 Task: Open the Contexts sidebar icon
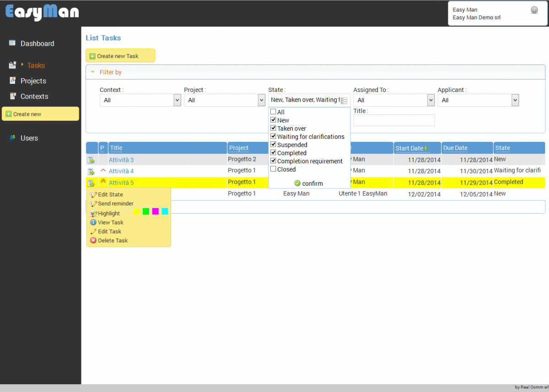[12, 96]
